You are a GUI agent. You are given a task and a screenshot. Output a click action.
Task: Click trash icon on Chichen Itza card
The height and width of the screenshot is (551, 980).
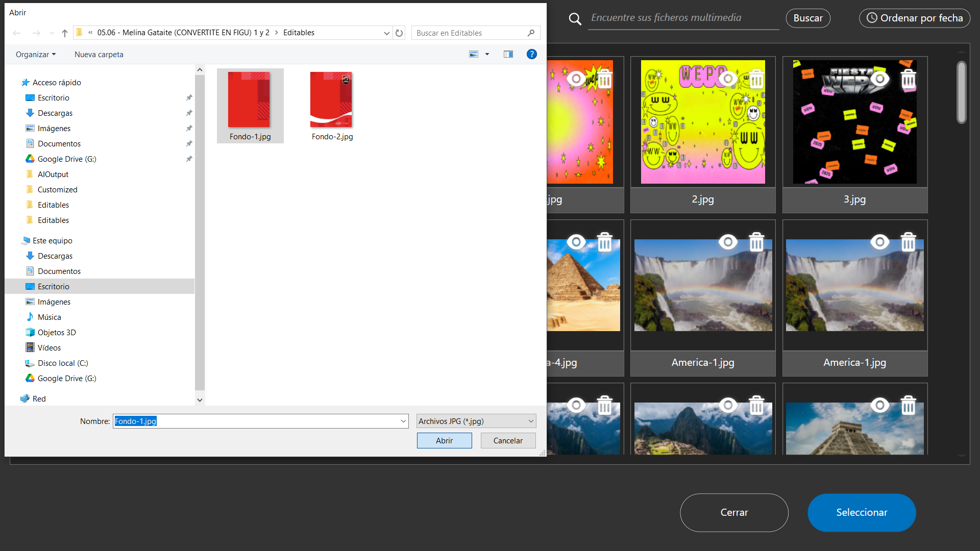tap(908, 405)
